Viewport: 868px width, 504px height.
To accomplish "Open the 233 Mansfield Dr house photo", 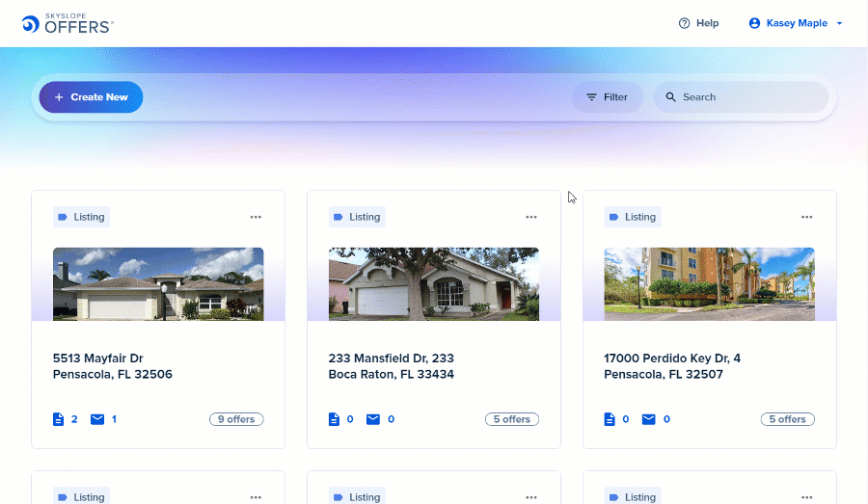I will coord(434,284).
